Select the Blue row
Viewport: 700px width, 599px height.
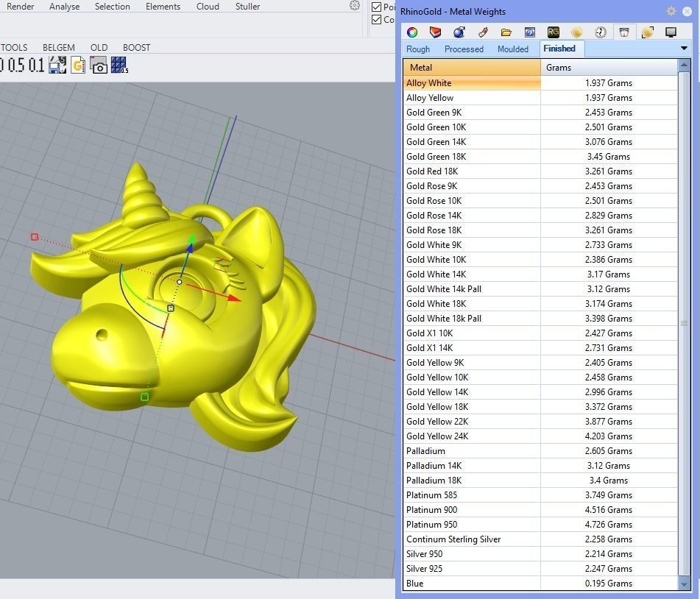point(540,584)
